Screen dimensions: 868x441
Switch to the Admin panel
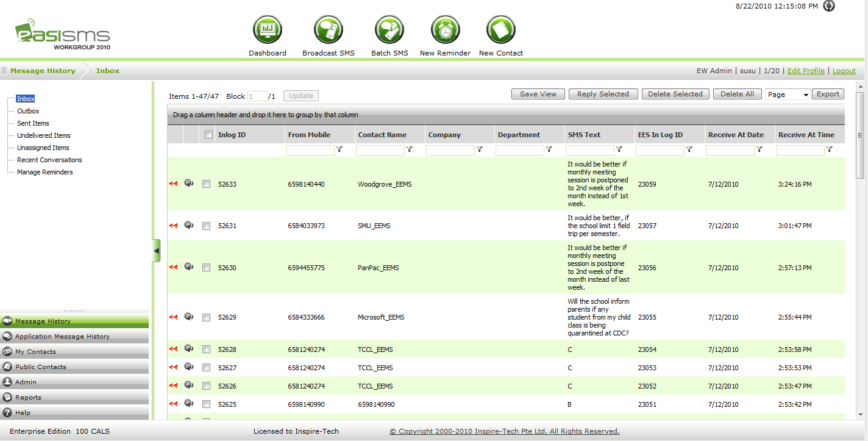pos(74,382)
